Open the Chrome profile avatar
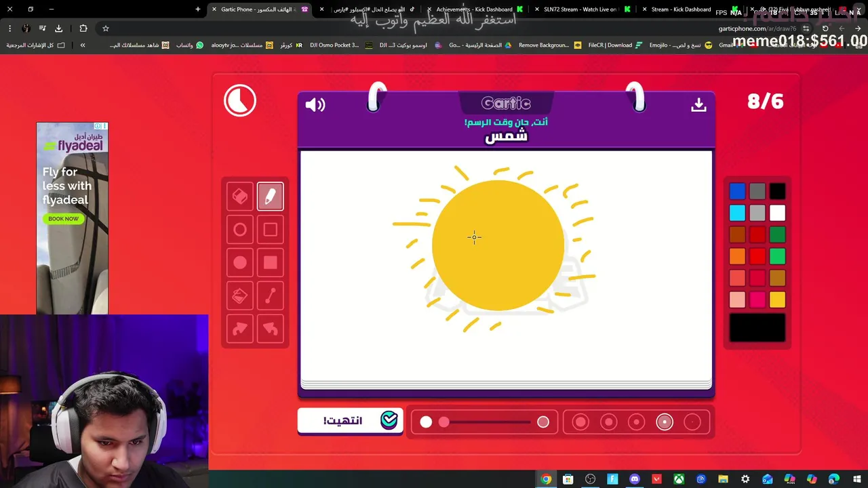This screenshot has width=868, height=488. click(x=26, y=28)
